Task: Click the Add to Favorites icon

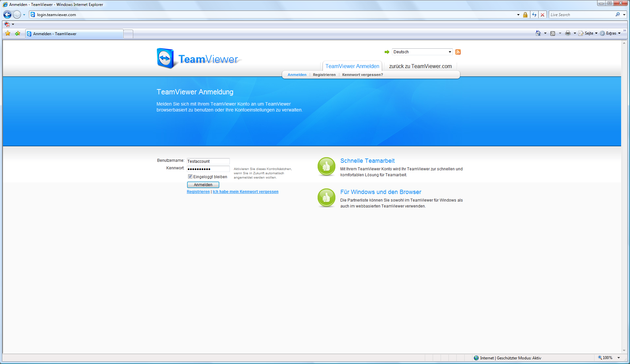Action: point(17,33)
